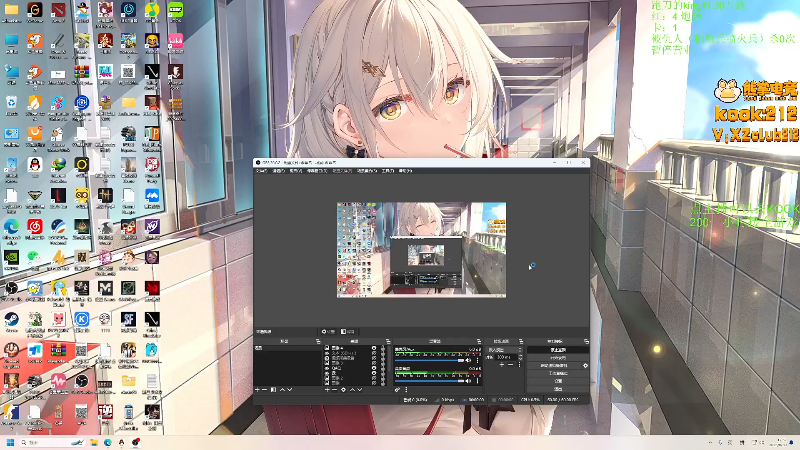This screenshot has height=450, width=800.
Task: Pop out the Controls dock header icon
Action: point(587,341)
